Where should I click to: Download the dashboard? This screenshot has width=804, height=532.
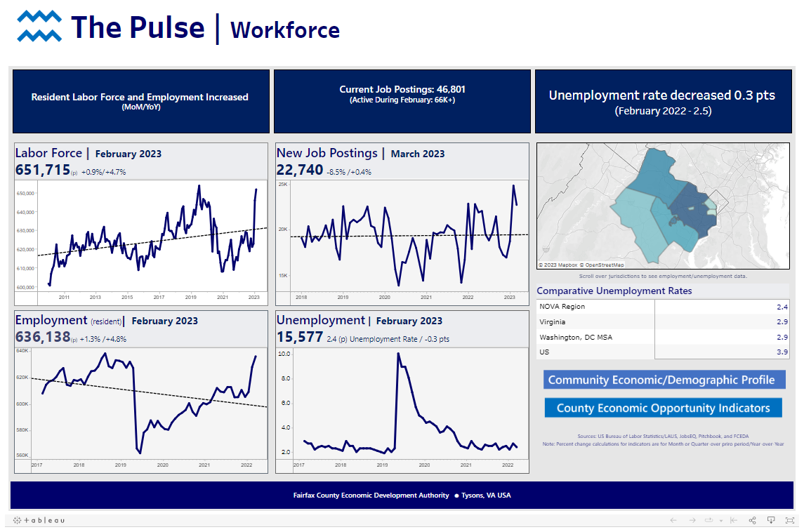[x=770, y=520]
